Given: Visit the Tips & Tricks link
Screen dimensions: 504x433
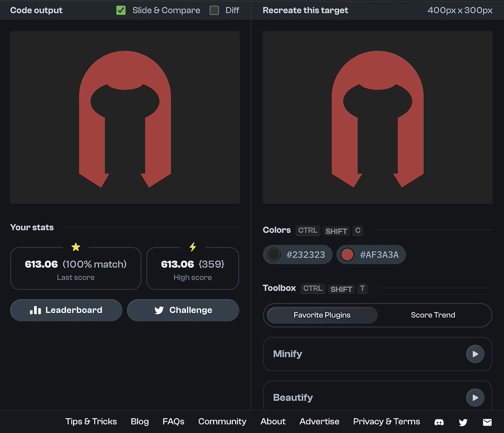Looking at the screenshot, I should pyautogui.click(x=91, y=422).
